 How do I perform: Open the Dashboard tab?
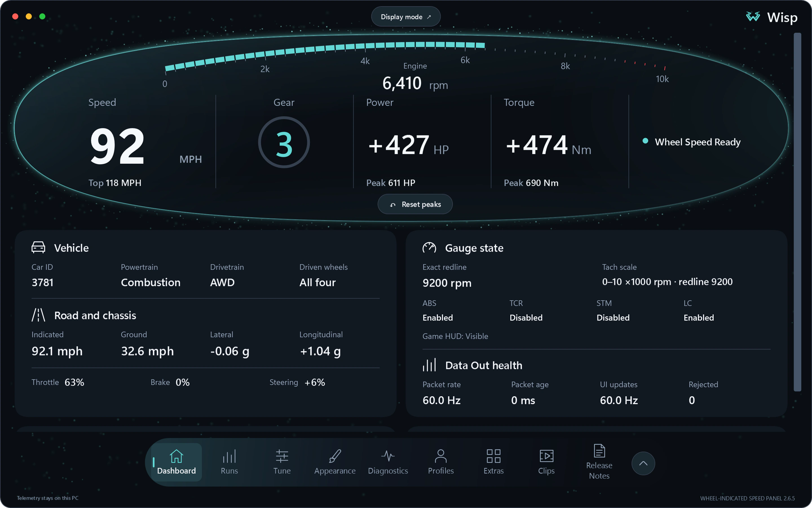pyautogui.click(x=176, y=462)
